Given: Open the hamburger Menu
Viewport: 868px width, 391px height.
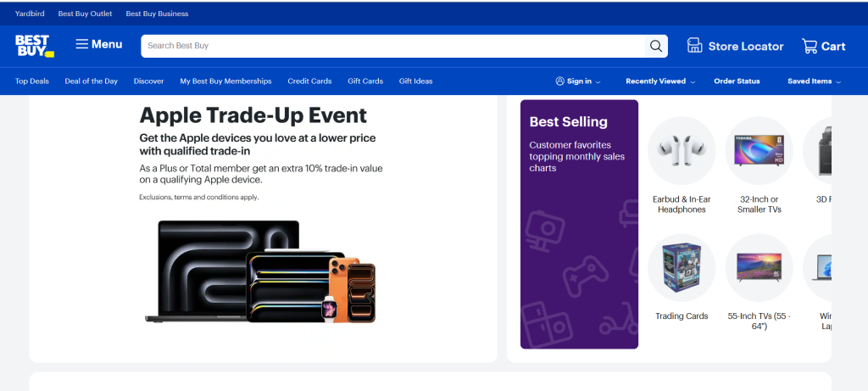Looking at the screenshot, I should 99,44.
